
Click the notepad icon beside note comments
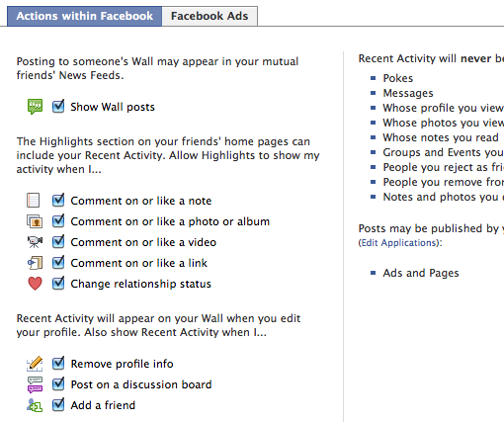[x=34, y=201]
